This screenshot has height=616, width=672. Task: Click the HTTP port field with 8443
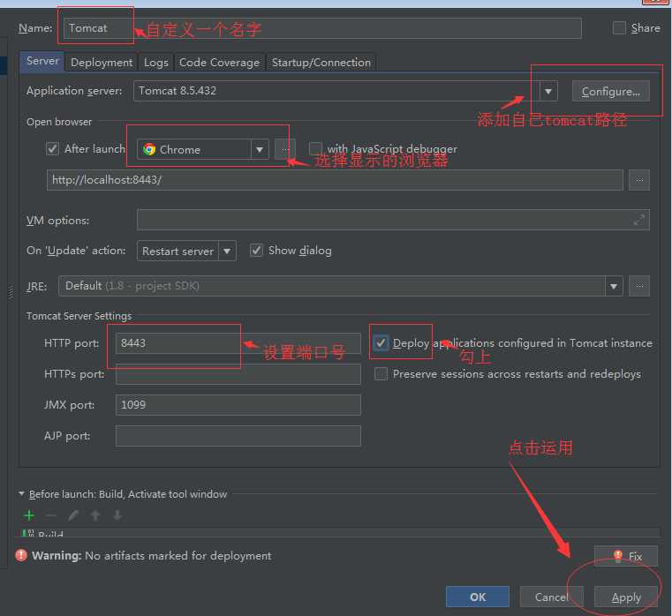(238, 343)
